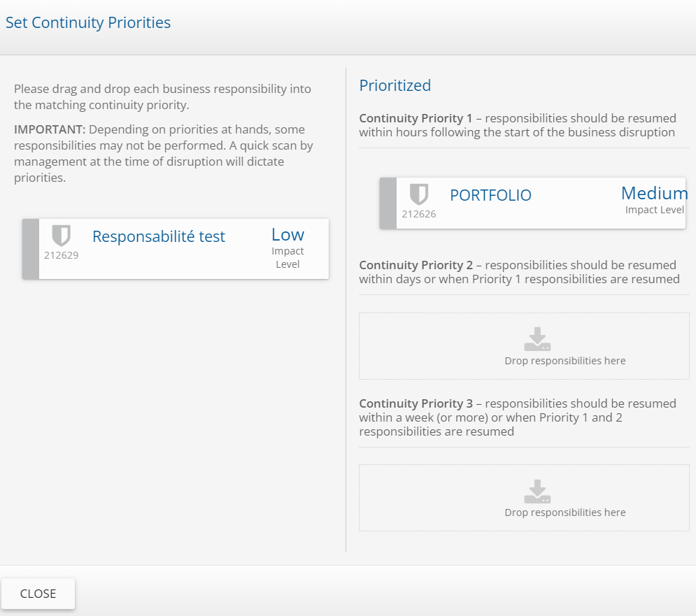The image size is (696, 616).
Task: Click the Medium impact level label
Action: pos(654,193)
